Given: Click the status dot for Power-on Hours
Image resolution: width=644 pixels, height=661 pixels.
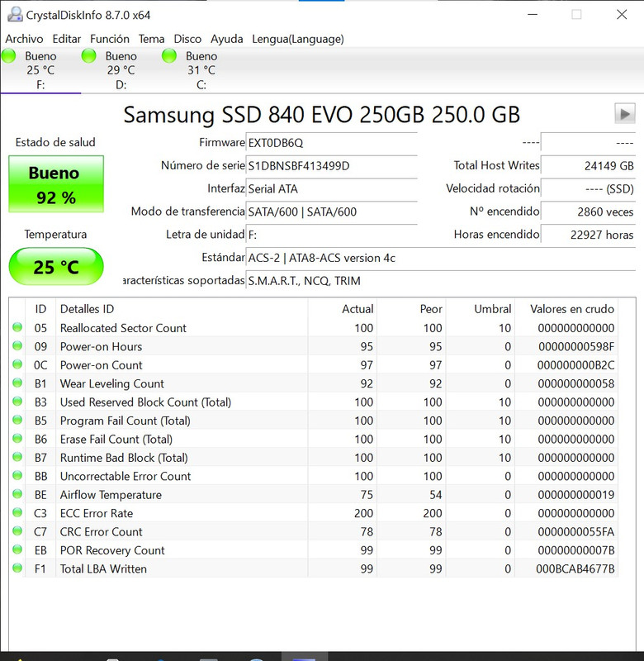Looking at the screenshot, I should tap(17, 345).
